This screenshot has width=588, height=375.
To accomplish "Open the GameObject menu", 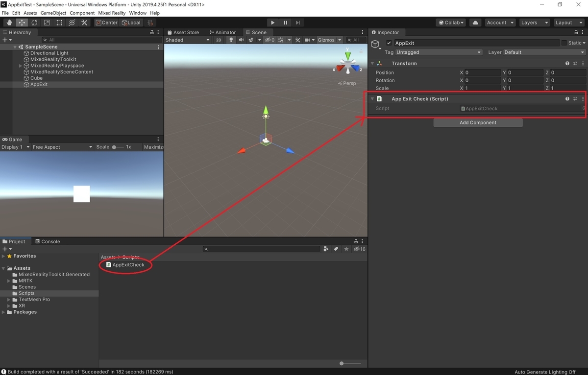I will (x=53, y=13).
